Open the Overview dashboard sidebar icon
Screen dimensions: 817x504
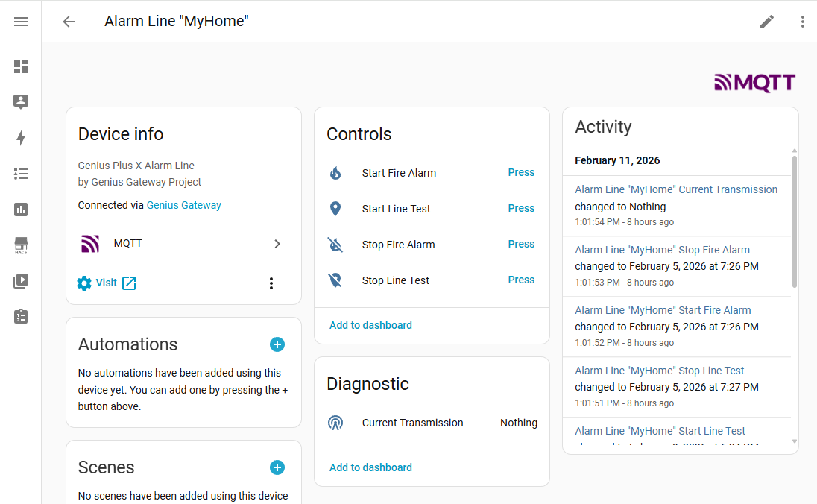pos(21,66)
